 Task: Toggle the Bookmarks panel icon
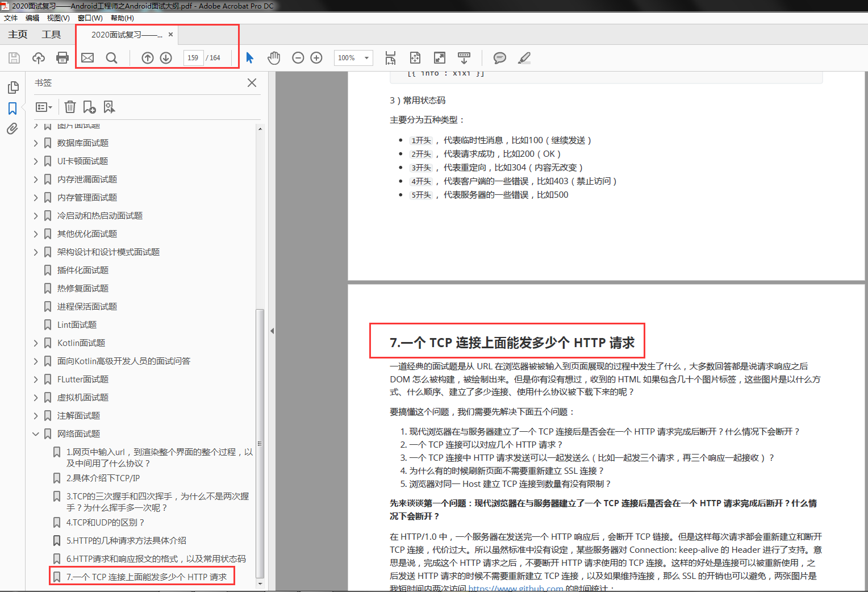12,109
